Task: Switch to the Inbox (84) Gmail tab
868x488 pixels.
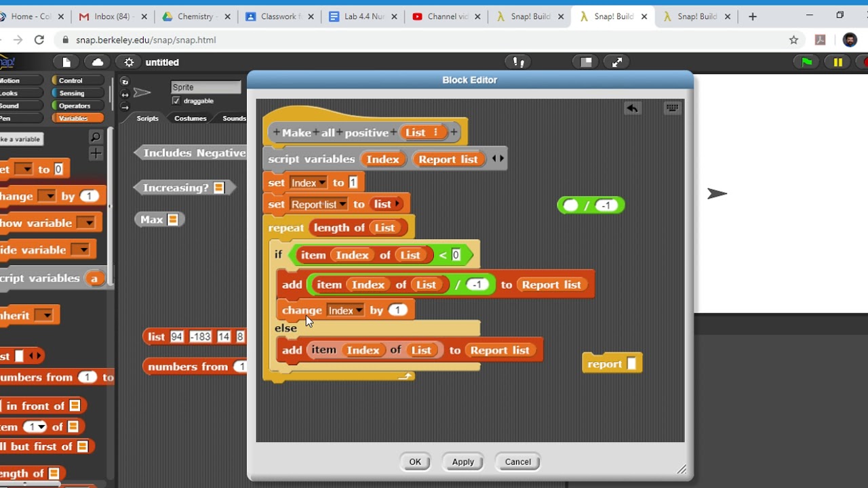Action: pos(112,16)
